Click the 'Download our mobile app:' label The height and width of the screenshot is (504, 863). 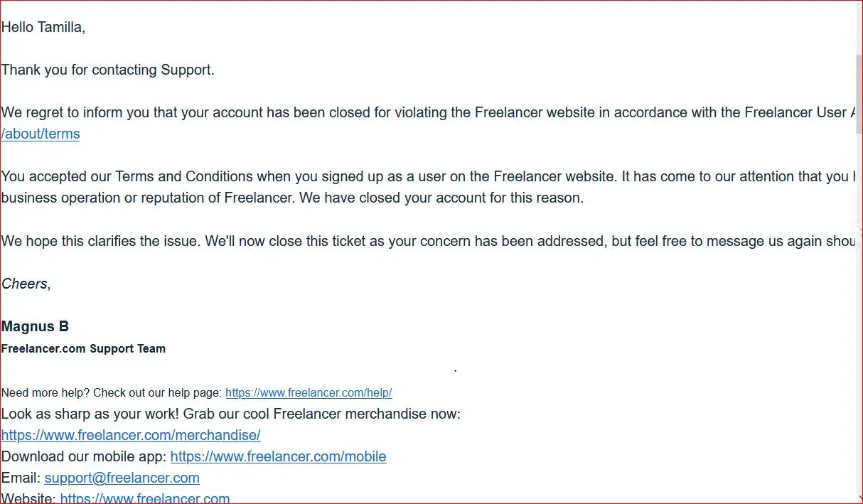84,456
